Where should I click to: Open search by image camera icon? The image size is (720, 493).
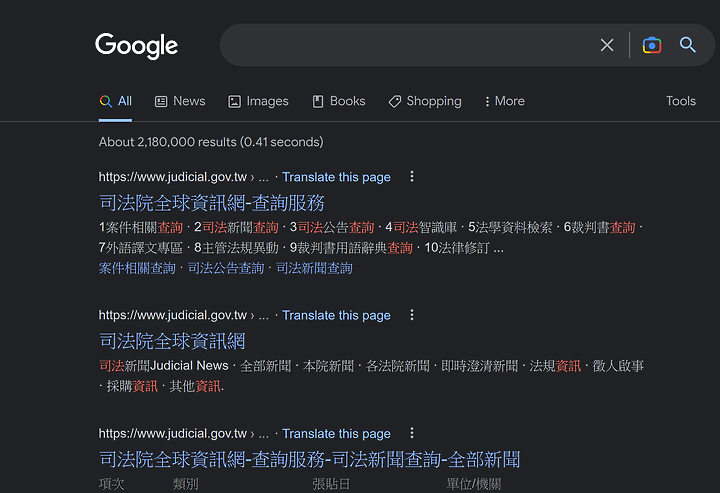652,45
